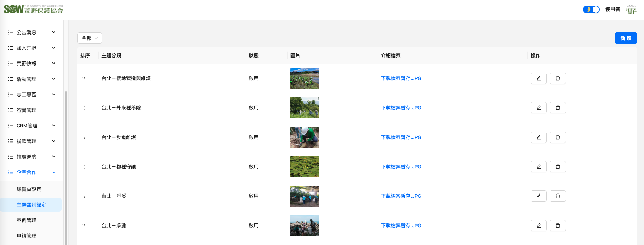Open the 案例管理 submenu item
Screen dimensions: 644x245
coord(26,220)
